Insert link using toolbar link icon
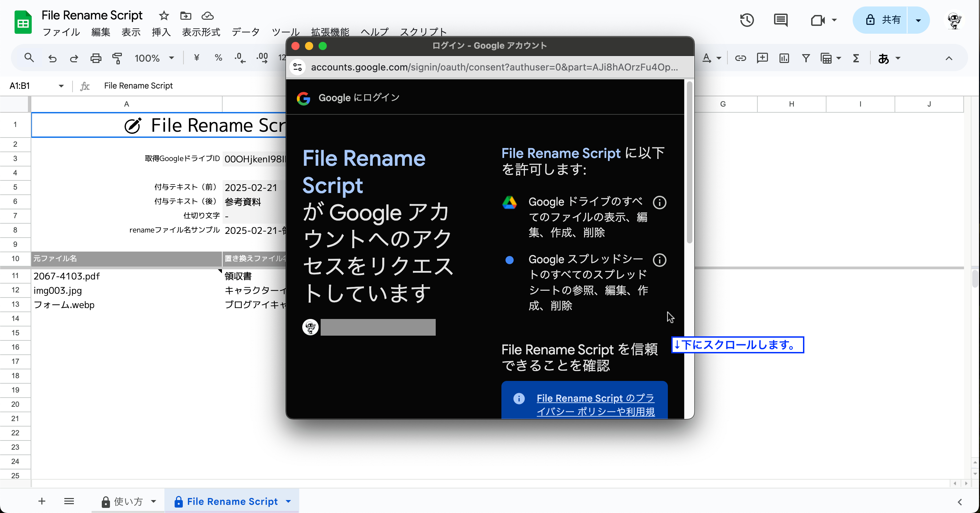Image resolution: width=980 pixels, height=513 pixels. click(740, 58)
